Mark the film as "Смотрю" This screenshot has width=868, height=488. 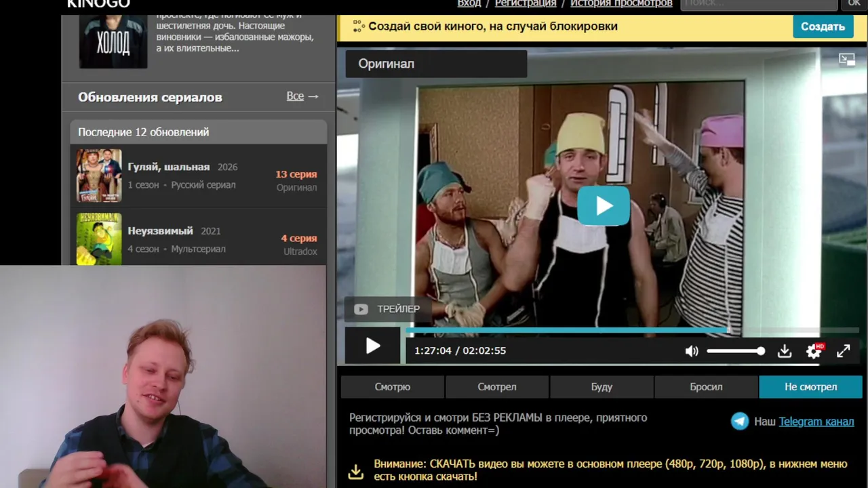pyautogui.click(x=393, y=387)
